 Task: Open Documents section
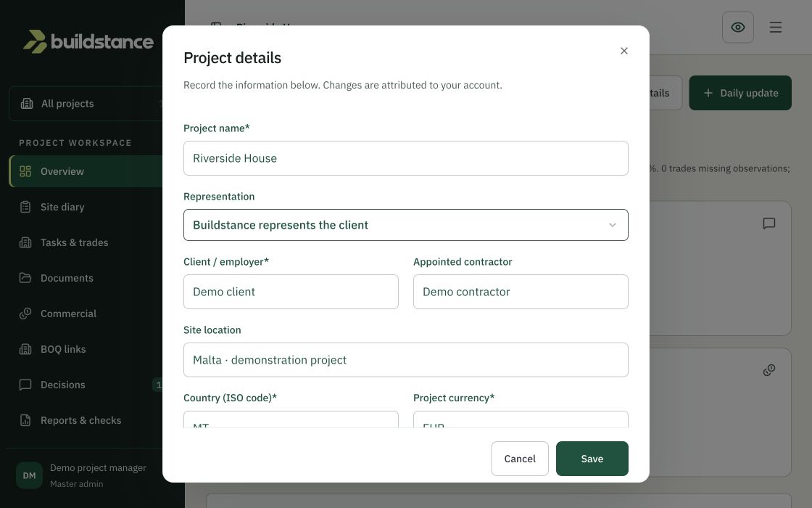click(86, 279)
